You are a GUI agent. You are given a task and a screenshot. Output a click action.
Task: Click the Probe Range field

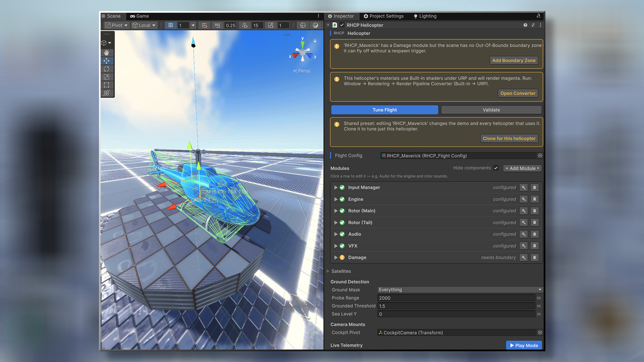pos(456,298)
